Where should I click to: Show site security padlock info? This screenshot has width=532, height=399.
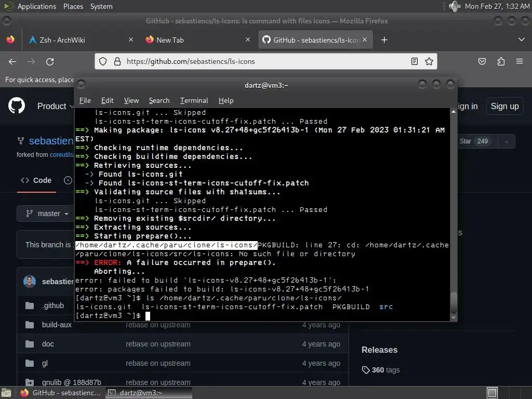(x=117, y=61)
